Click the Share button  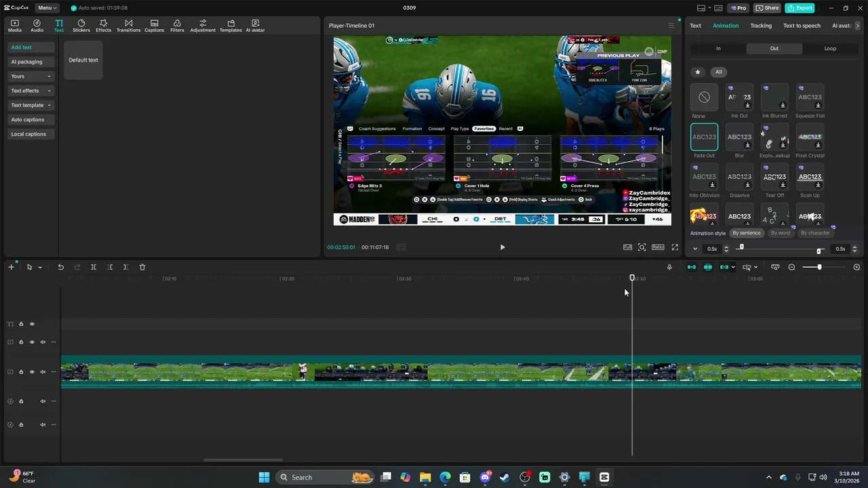coord(768,8)
